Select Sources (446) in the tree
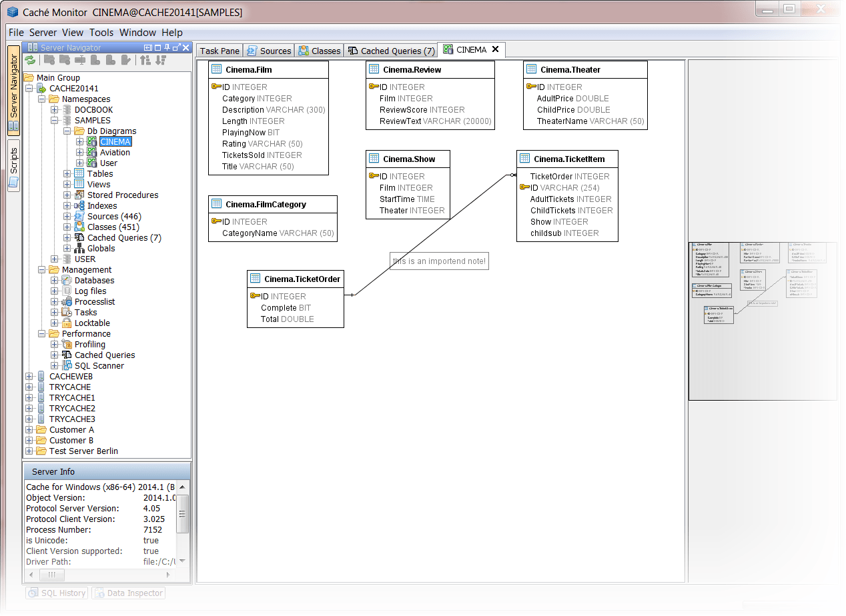This screenshot has height=616, width=846. pos(114,217)
